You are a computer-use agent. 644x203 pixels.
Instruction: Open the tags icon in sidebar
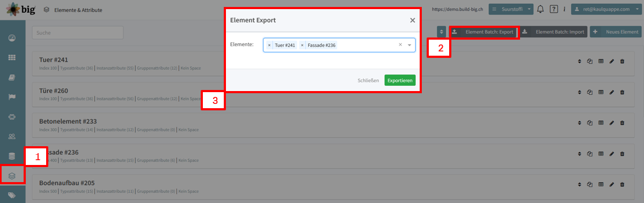click(12, 195)
